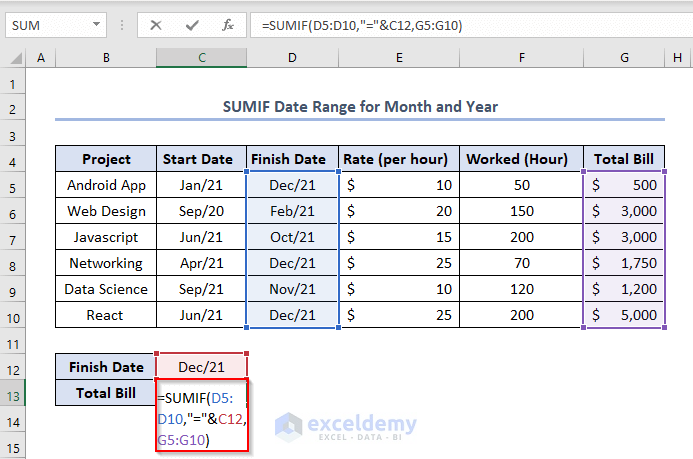Image resolution: width=693 pixels, height=459 pixels.
Task: Click the 'Finish Date' table header in row 4
Action: 292,159
